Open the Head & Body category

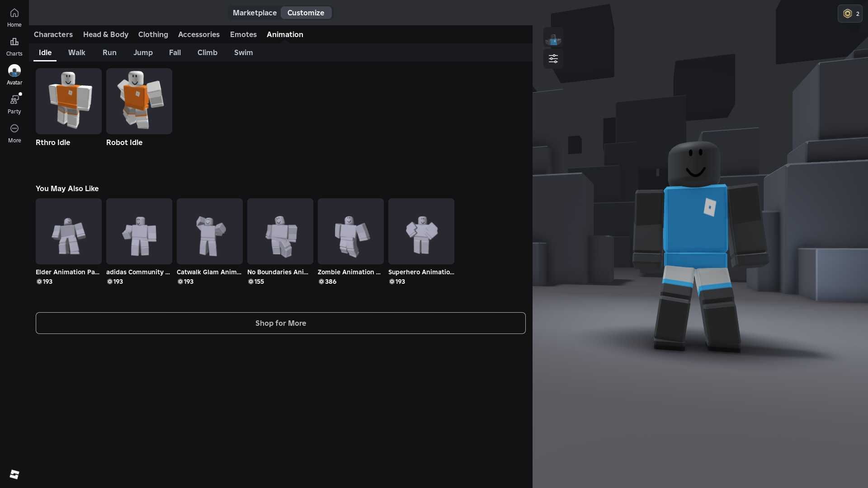pos(106,34)
